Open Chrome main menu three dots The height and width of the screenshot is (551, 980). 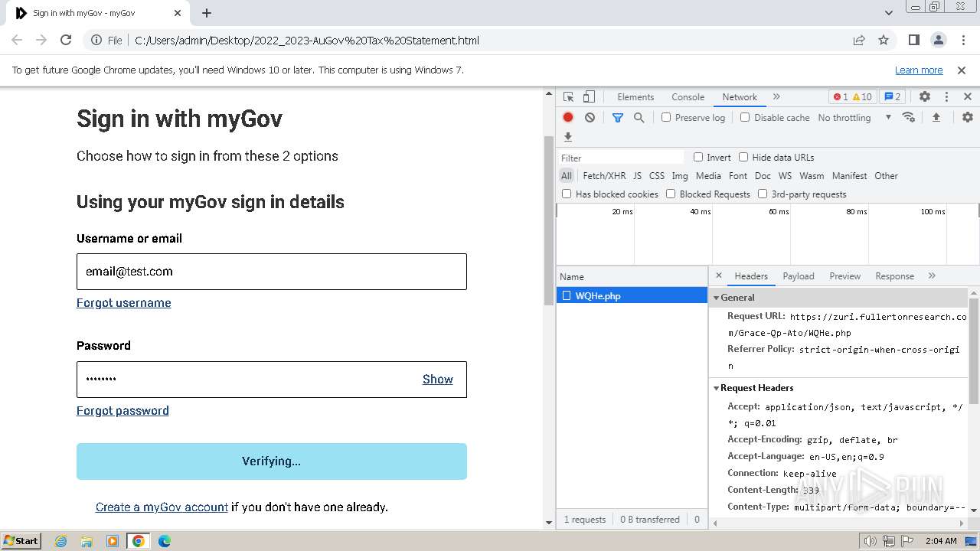point(962,40)
